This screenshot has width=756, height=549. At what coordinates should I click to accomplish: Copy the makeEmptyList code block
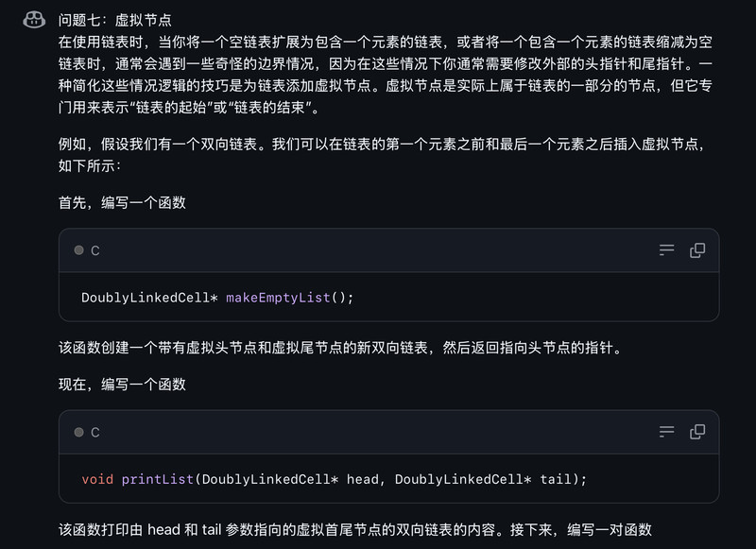point(697,250)
